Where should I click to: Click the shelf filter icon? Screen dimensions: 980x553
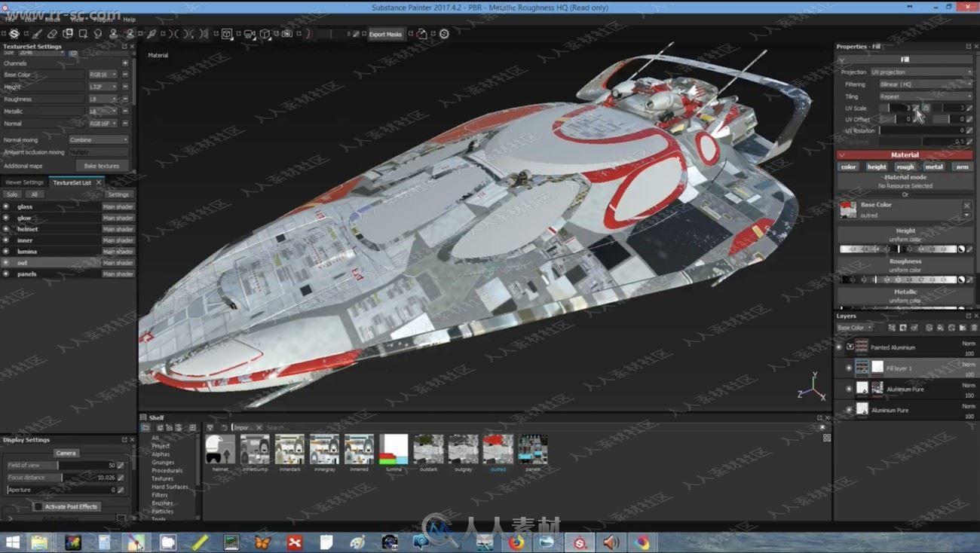click(210, 427)
